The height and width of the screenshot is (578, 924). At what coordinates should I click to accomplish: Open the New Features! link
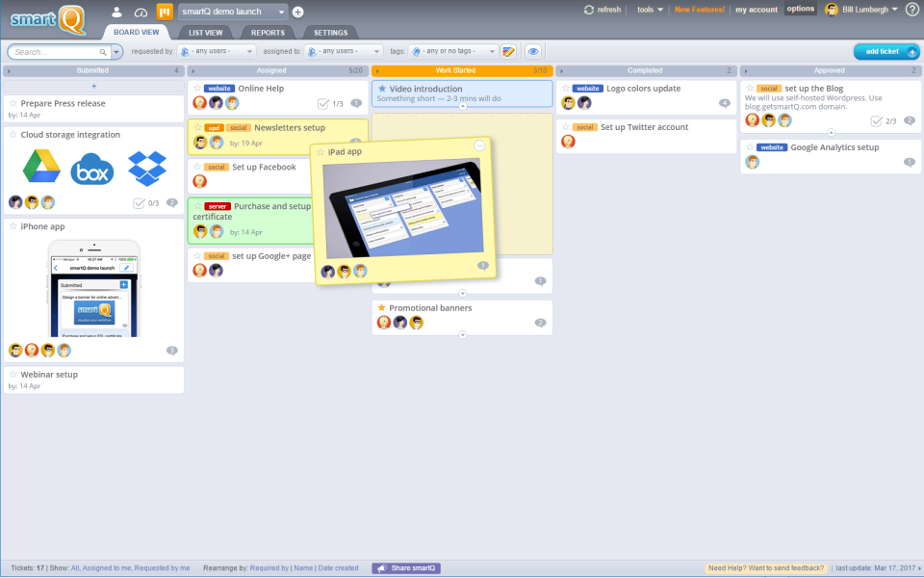point(699,9)
